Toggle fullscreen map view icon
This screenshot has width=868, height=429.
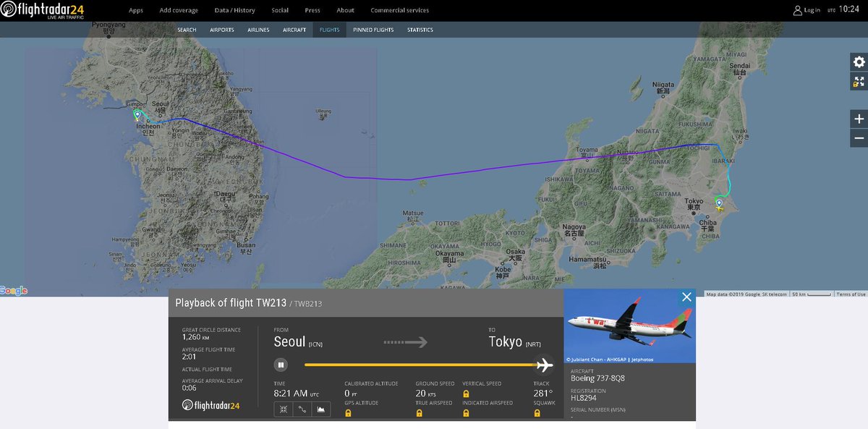coord(859,82)
